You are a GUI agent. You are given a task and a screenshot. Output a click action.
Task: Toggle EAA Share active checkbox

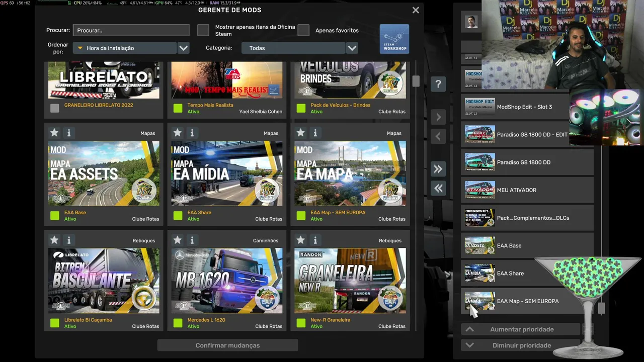click(x=178, y=216)
